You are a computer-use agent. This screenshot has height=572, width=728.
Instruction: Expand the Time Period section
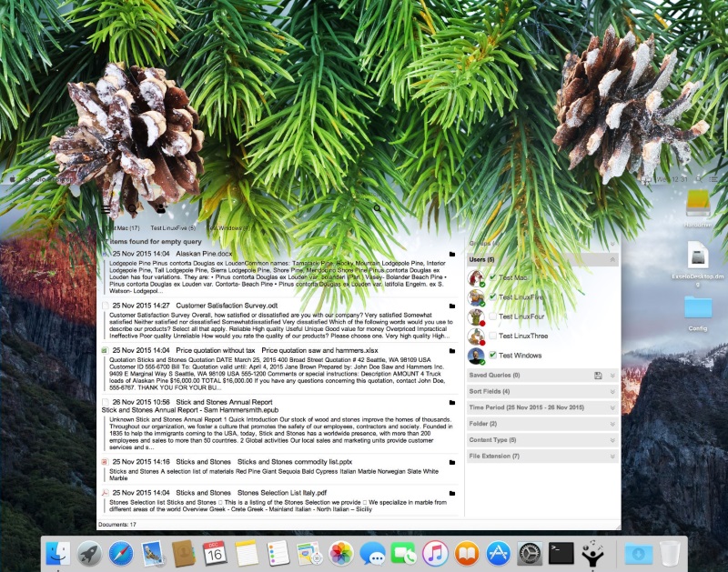[612, 408]
